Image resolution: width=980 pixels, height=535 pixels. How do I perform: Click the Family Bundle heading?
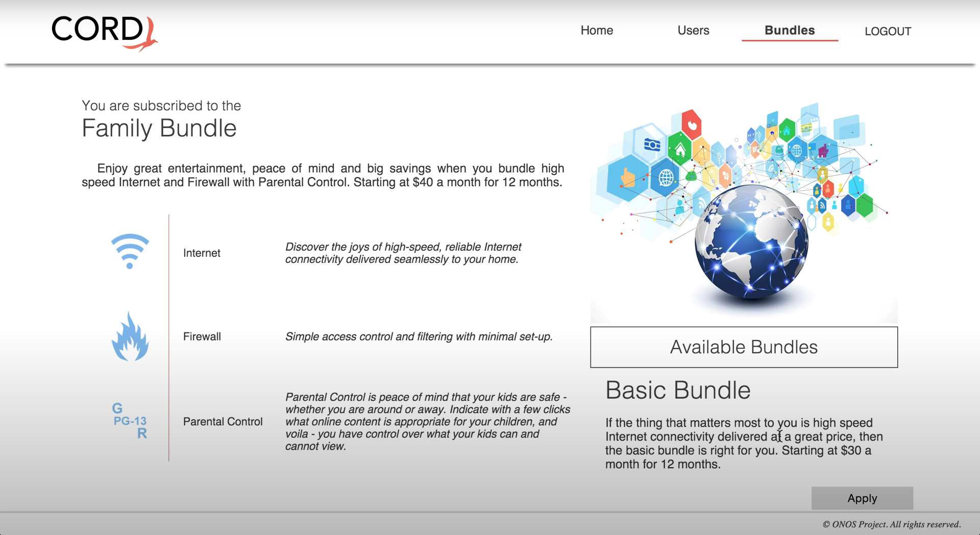coord(159,128)
